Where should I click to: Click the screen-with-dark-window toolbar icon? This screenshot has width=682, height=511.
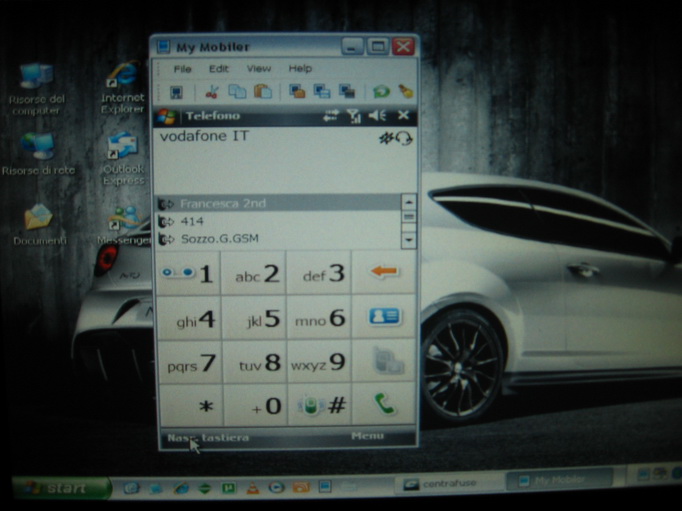tap(347, 91)
